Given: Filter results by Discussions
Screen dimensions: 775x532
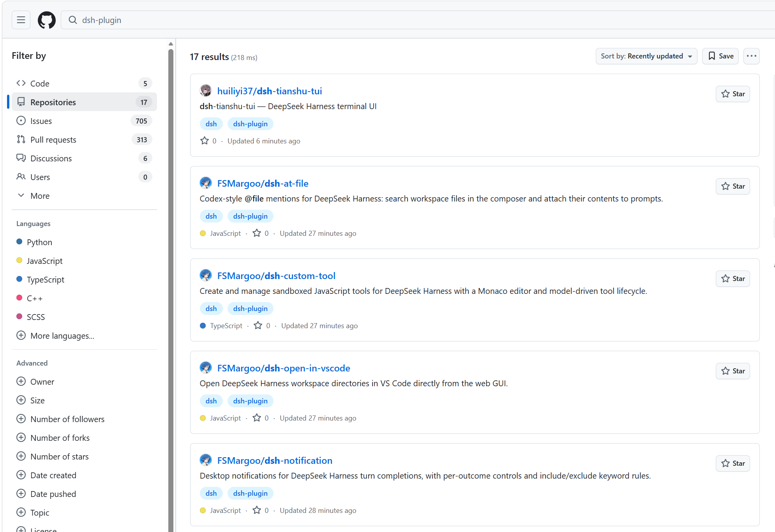Looking at the screenshot, I should click(84, 158).
